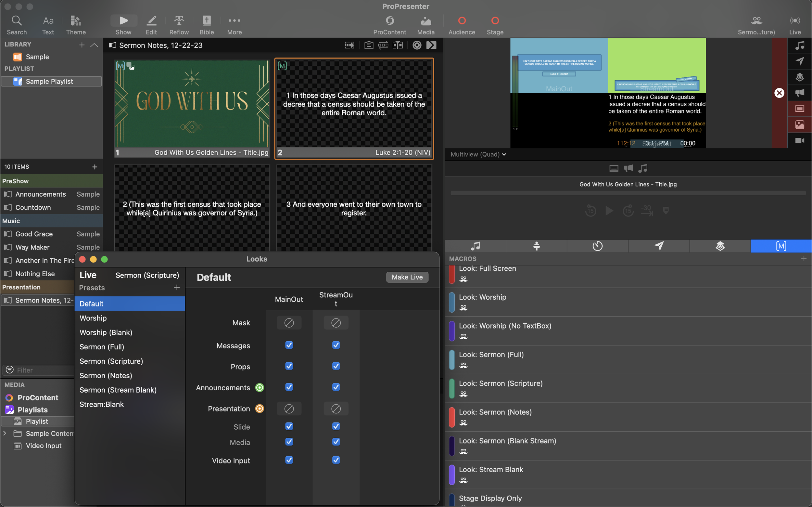Screen dimensions: 812x507
Task: Open the Stage tab icon
Action: coord(536,246)
